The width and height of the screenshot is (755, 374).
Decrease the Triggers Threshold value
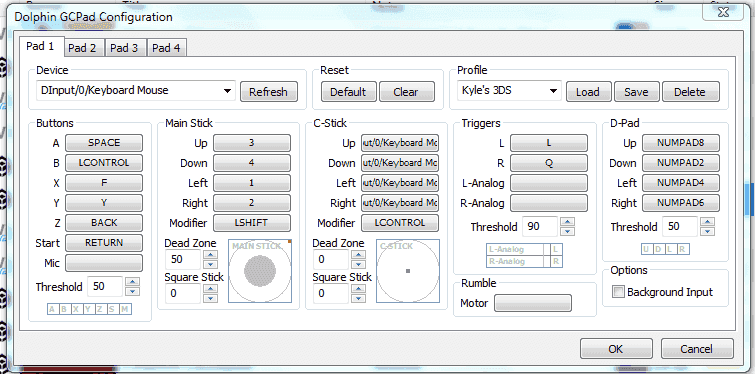[x=568, y=231]
